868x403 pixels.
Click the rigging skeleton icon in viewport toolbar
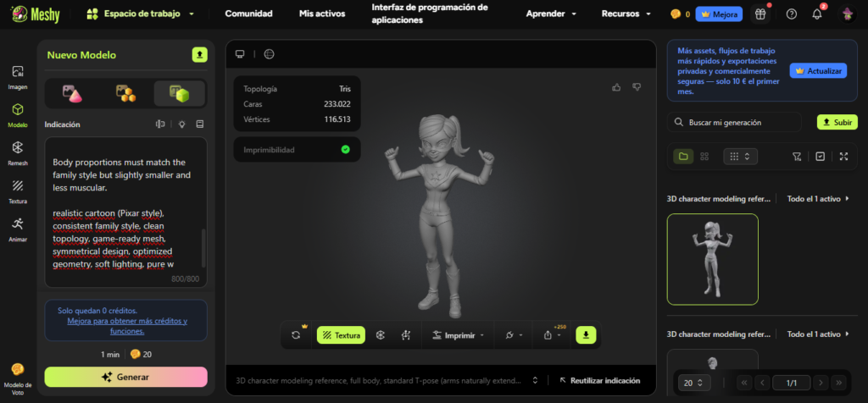[x=406, y=335]
